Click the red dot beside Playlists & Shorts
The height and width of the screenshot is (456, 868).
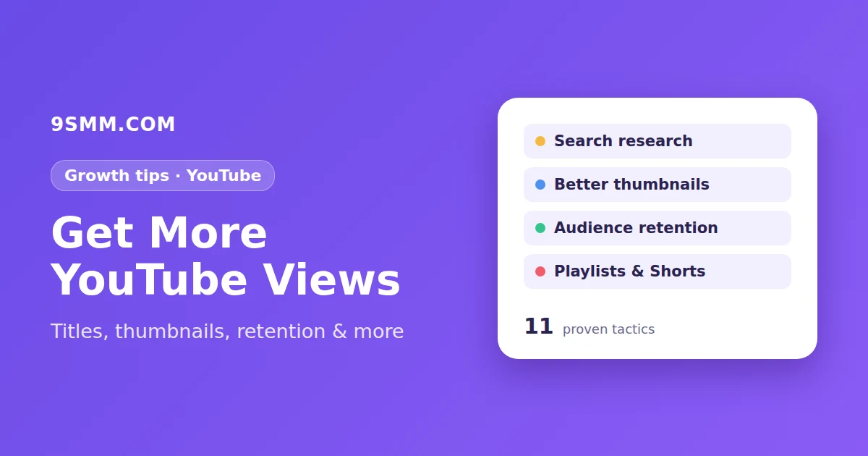pos(540,271)
